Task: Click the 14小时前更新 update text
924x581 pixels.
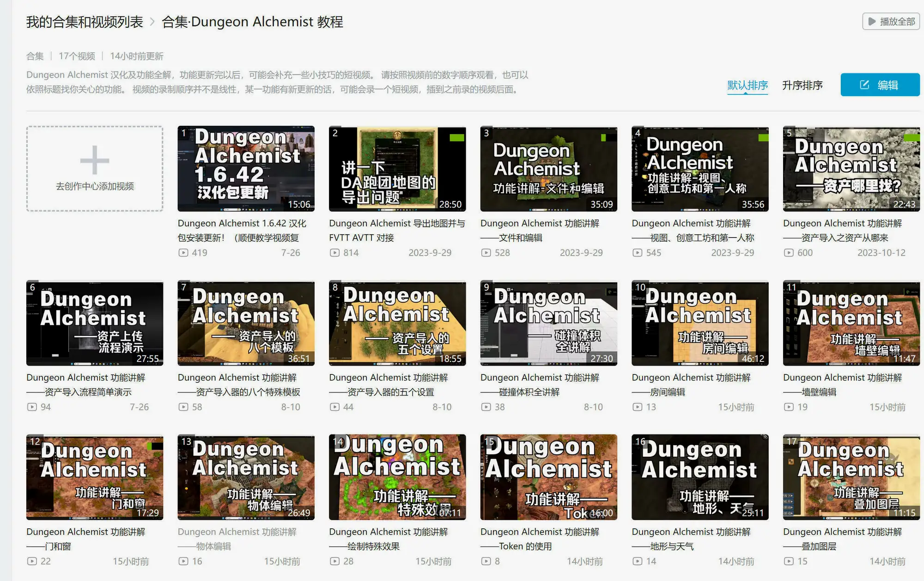Action: coord(137,56)
